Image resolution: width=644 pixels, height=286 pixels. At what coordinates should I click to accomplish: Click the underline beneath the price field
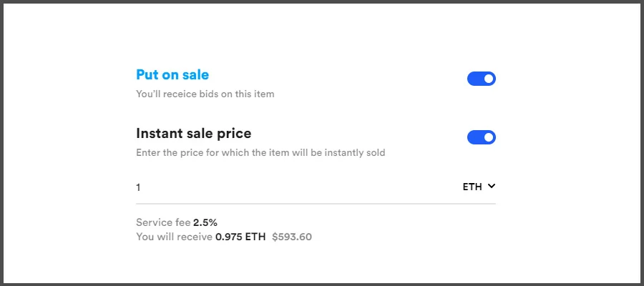(315, 204)
